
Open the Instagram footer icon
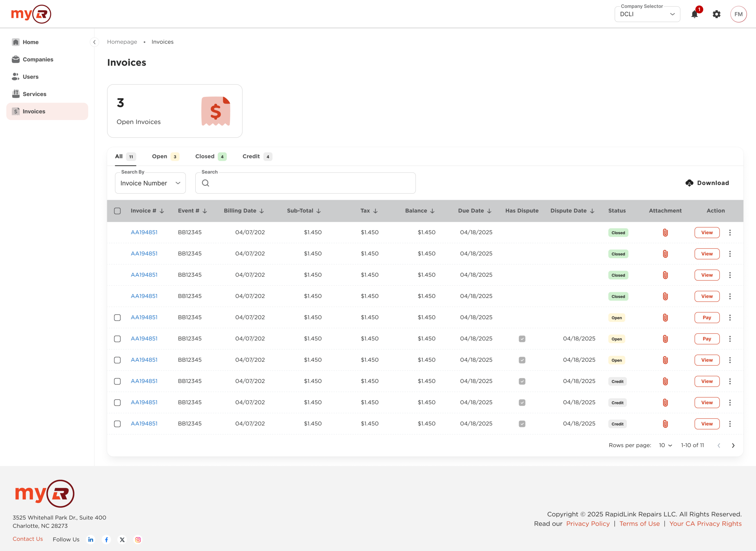click(138, 539)
